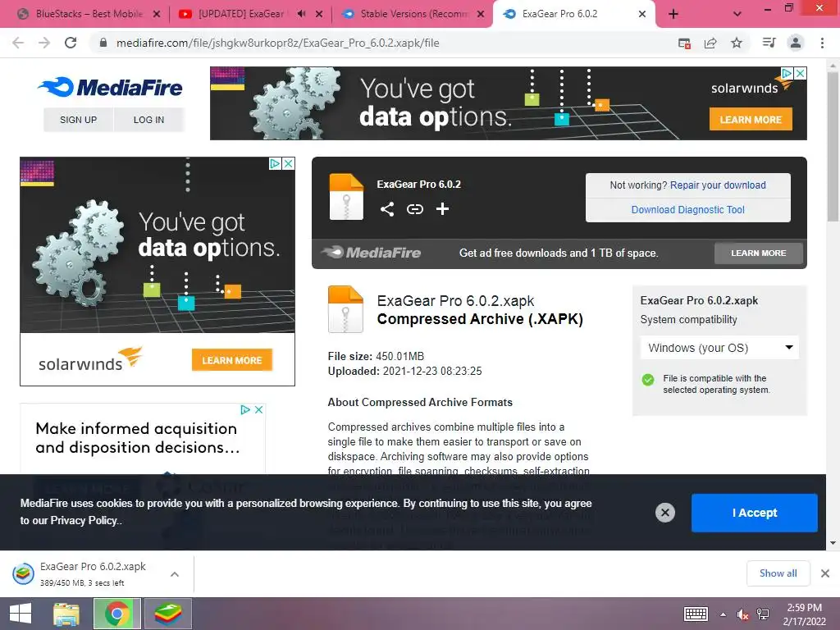This screenshot has width=840, height=630.
Task: Close the acquisition decisions ad
Action: tap(258, 410)
